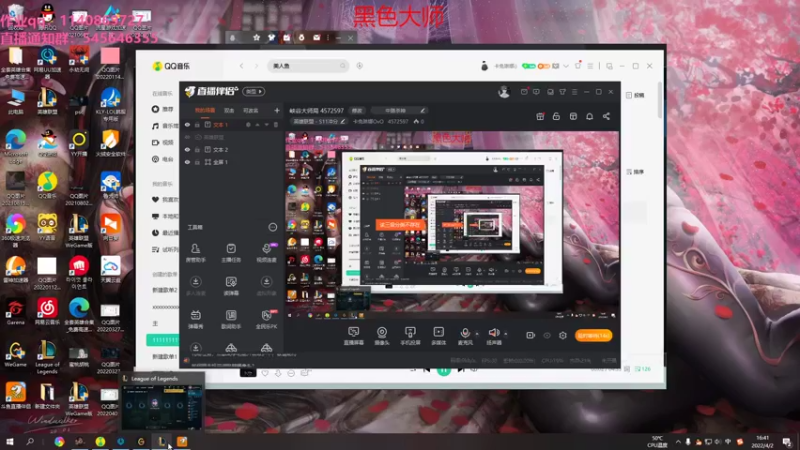
Task: Toggle lock on the 全屏 1 layer
Action: click(x=197, y=162)
